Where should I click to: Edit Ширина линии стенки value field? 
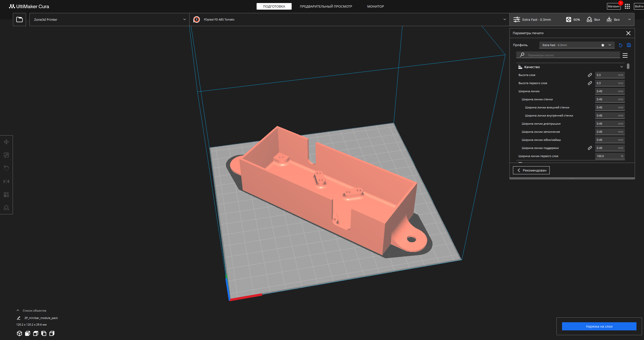(610, 99)
